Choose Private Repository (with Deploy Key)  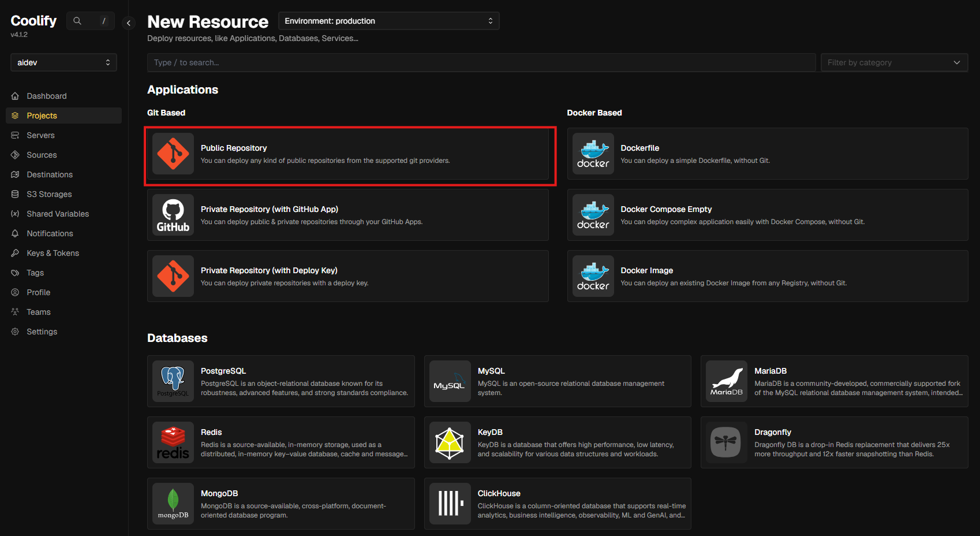(348, 276)
